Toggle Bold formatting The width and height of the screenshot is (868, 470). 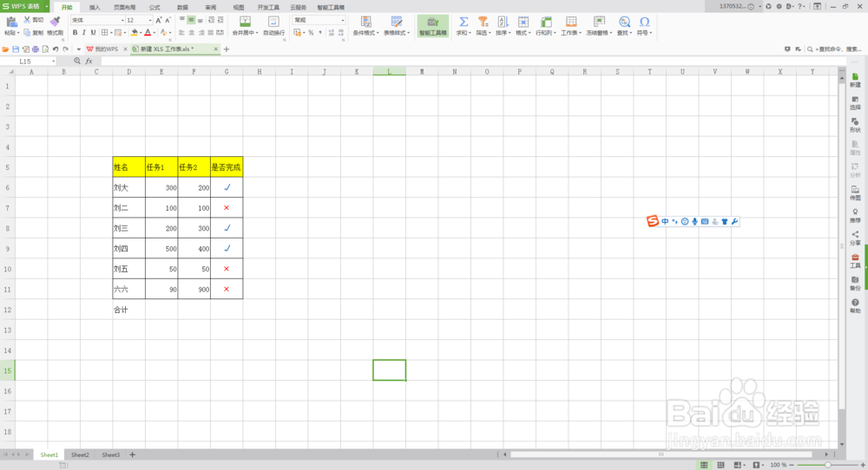tap(76, 33)
